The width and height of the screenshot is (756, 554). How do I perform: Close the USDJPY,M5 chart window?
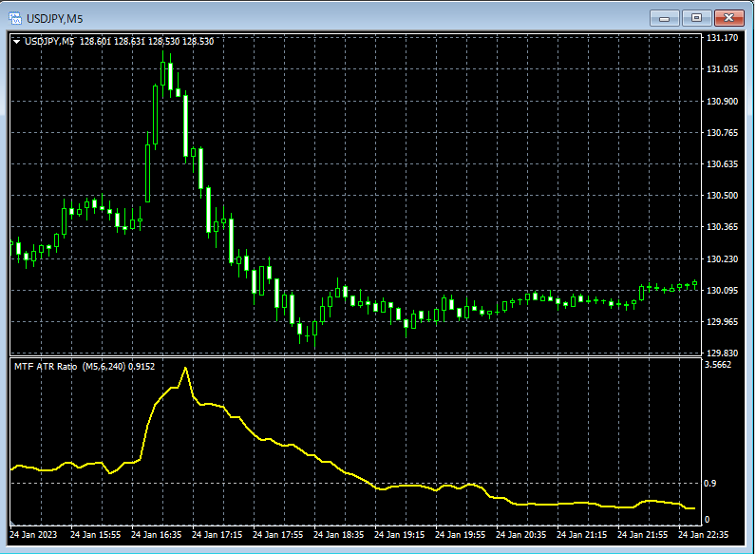coord(729,18)
